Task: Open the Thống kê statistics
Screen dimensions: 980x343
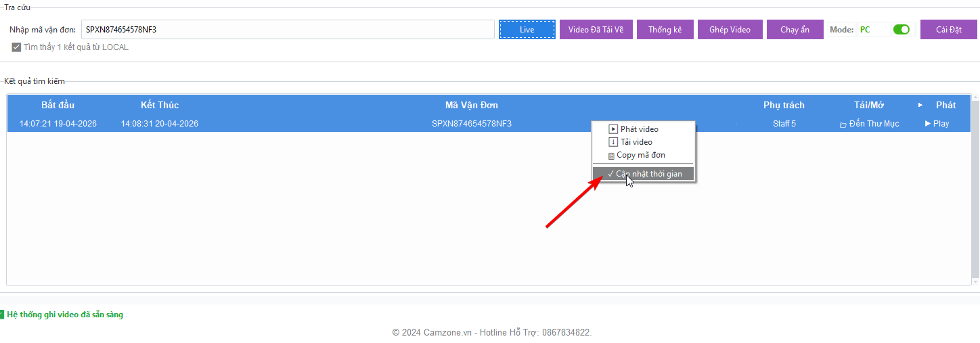Action: click(665, 30)
